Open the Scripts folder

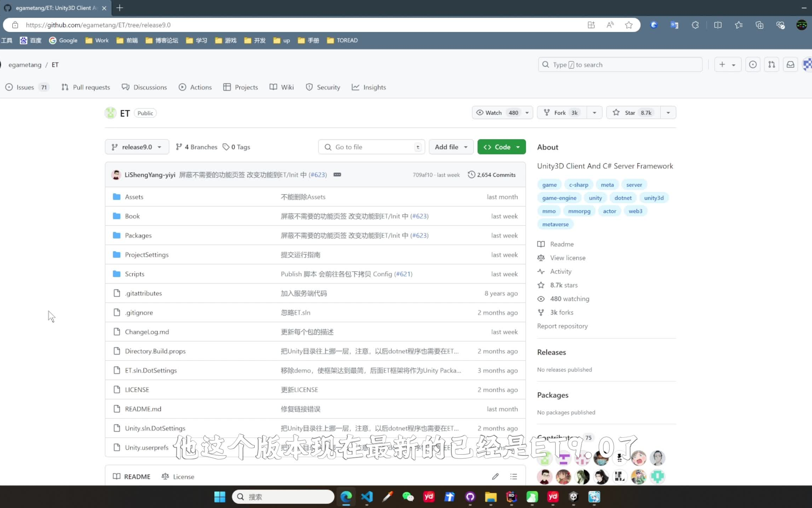(x=135, y=274)
